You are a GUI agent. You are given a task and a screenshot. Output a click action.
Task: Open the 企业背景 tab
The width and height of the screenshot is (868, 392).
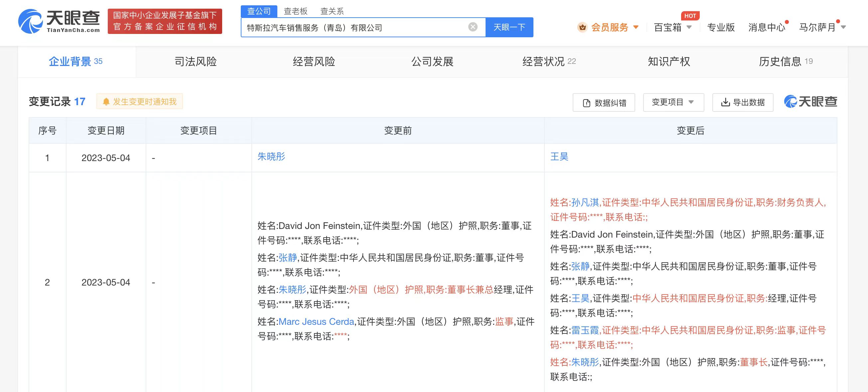[76, 61]
